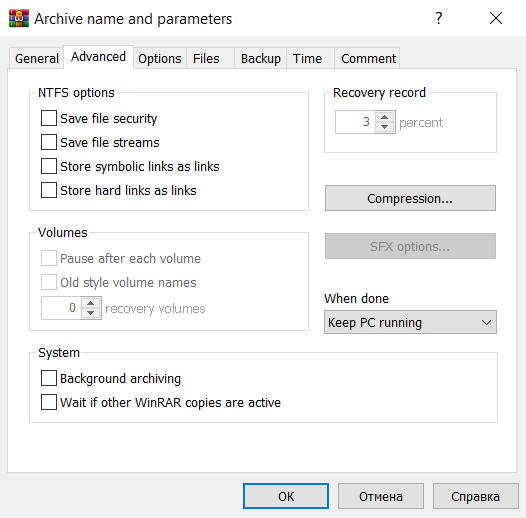
Task: Toggle Save file streams checkbox
Action: pyautogui.click(x=49, y=142)
